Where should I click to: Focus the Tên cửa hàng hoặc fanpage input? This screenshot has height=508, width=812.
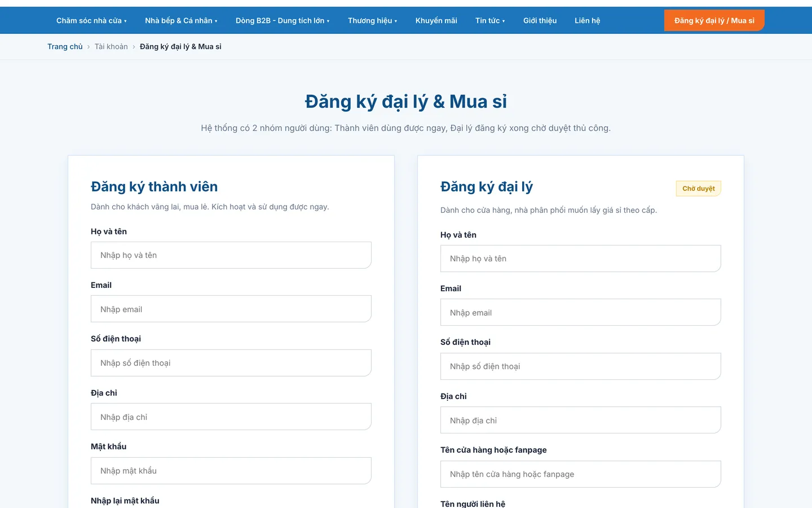(x=581, y=474)
